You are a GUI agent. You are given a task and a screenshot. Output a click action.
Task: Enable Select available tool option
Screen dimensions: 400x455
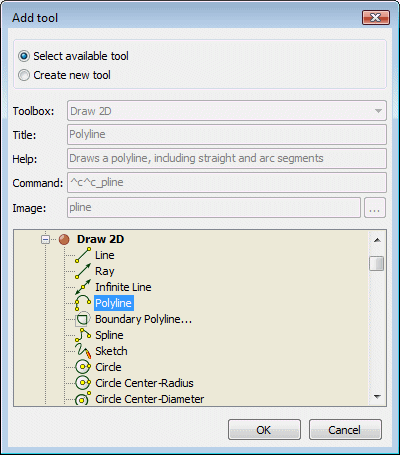point(24,56)
